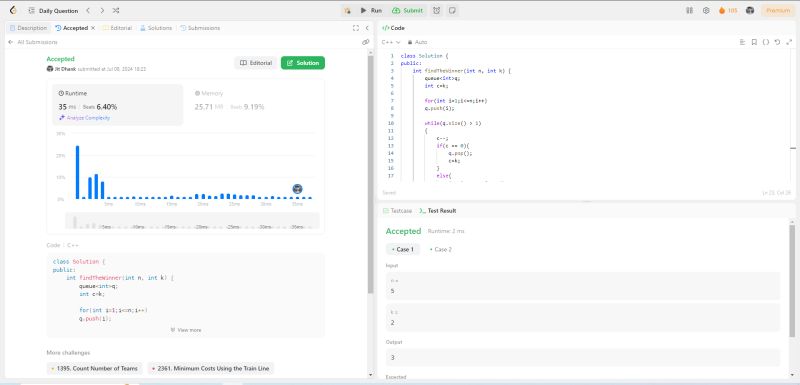Screen dimensions: 800x385
Task: Open the layout manager icon
Action: click(689, 10)
